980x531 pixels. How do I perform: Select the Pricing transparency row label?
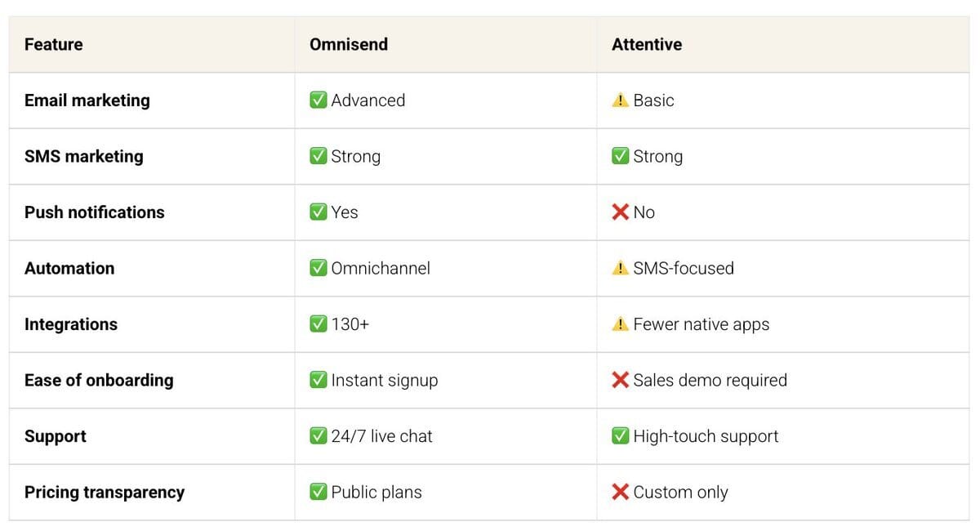pos(105,492)
